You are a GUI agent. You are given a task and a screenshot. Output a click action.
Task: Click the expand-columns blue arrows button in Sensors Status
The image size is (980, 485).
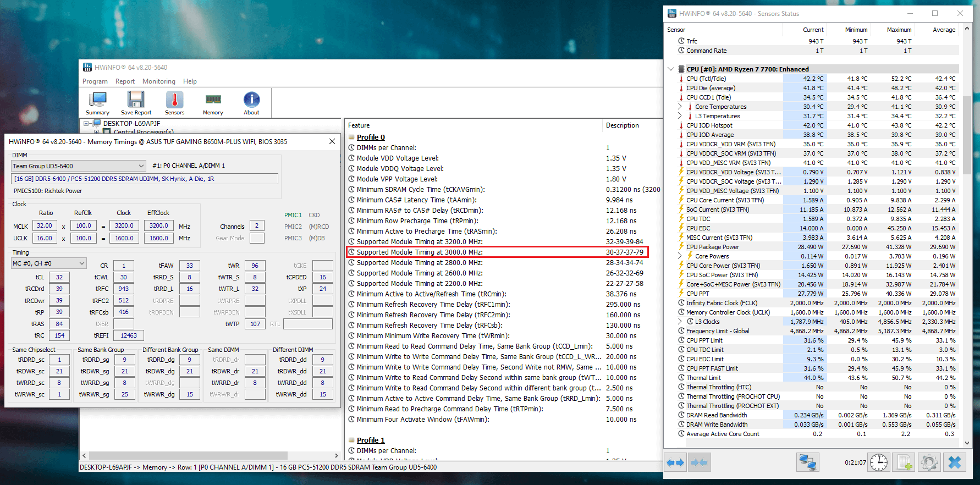point(675,462)
